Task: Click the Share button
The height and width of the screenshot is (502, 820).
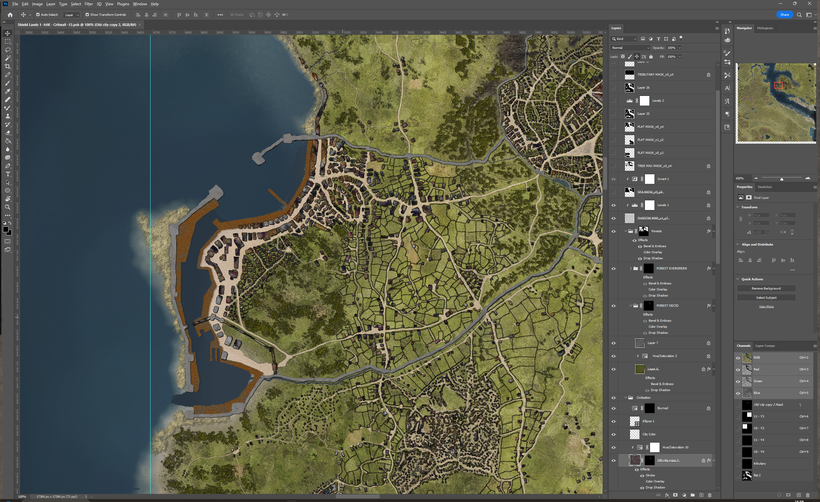Action: pos(784,15)
